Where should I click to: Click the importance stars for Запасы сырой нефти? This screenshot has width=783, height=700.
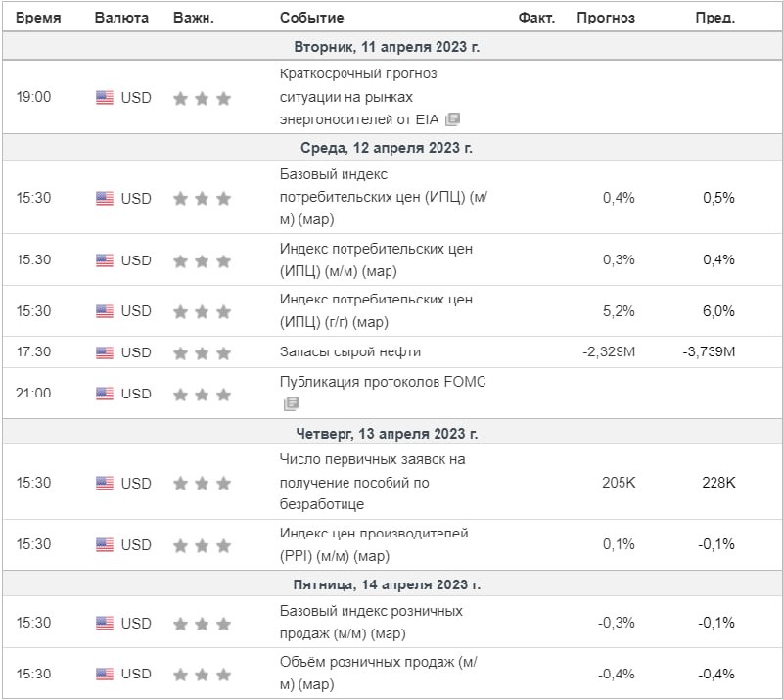202,353
